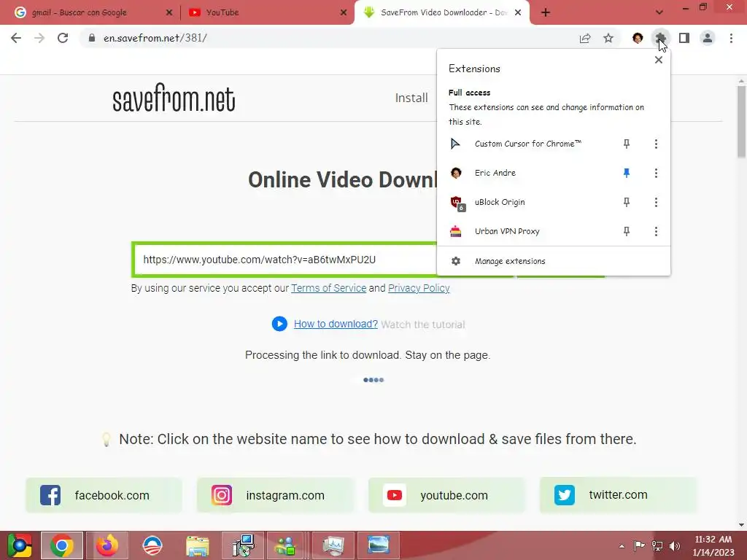
Task: Launch Firefox from taskbar
Action: [107, 545]
